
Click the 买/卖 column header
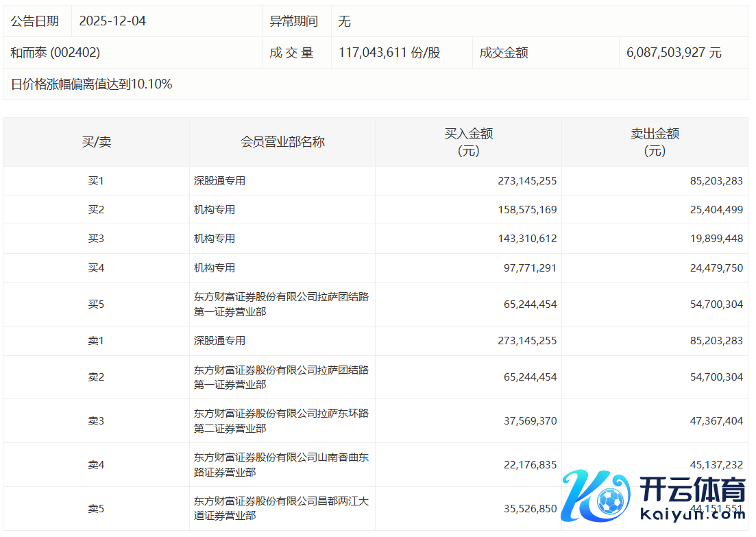[x=96, y=142]
